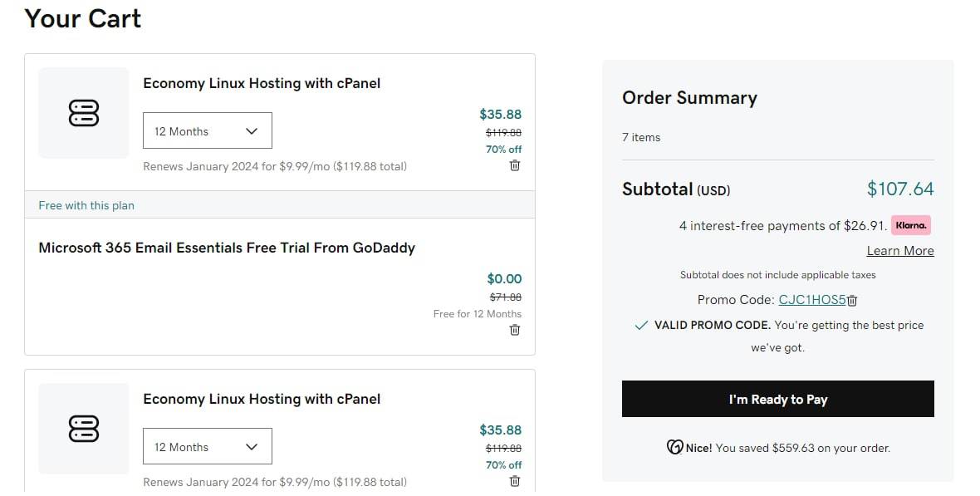Click the valid promo code checkmark icon
Viewport: 980px width, 496px height.
coord(640,325)
